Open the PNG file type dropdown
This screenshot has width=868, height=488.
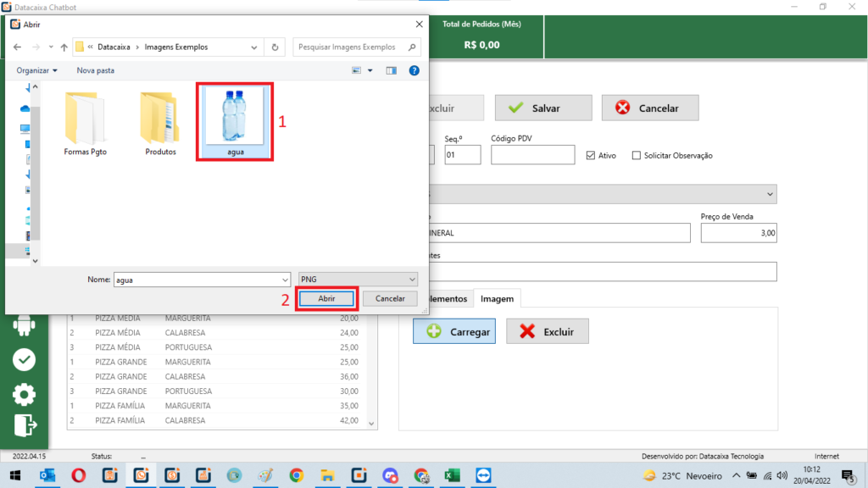(x=357, y=279)
